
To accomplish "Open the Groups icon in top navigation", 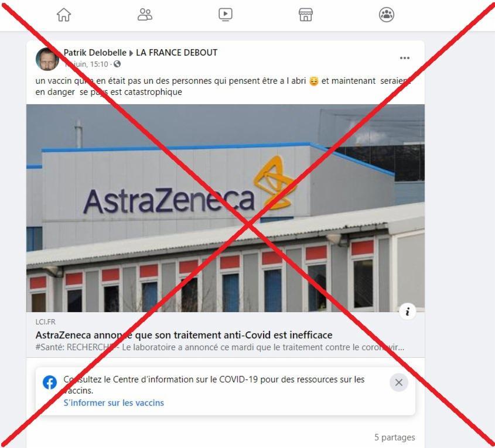I will point(387,15).
